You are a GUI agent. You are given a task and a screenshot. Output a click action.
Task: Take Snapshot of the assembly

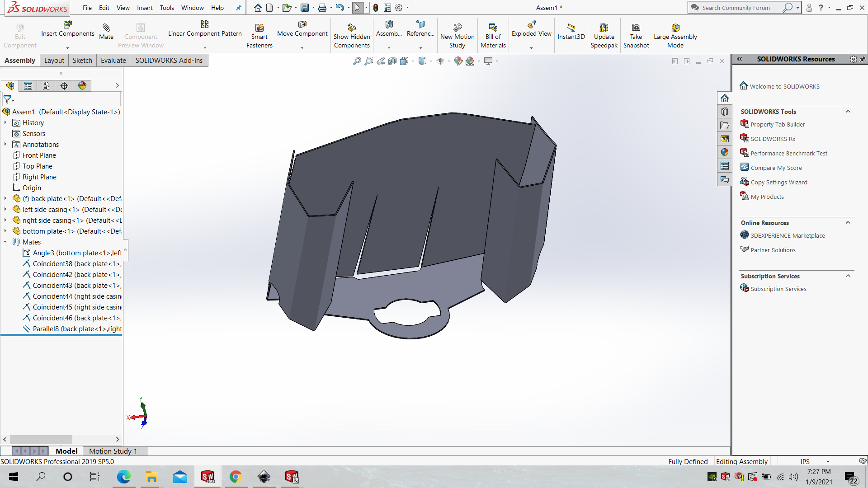pyautogui.click(x=636, y=36)
